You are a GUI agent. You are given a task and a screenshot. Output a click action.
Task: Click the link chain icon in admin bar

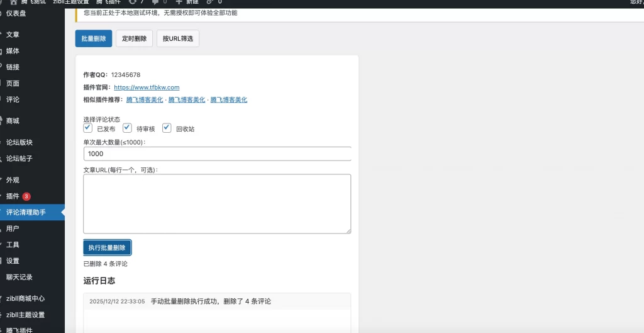tap(210, 2)
